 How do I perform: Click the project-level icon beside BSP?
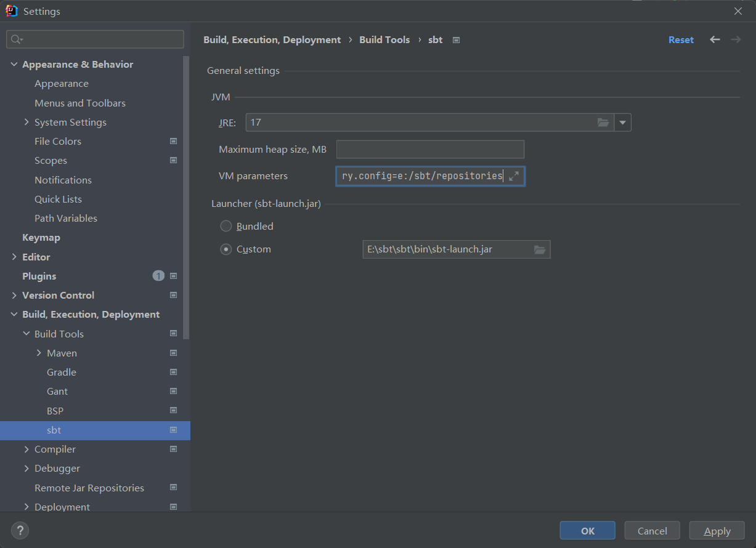tap(173, 411)
